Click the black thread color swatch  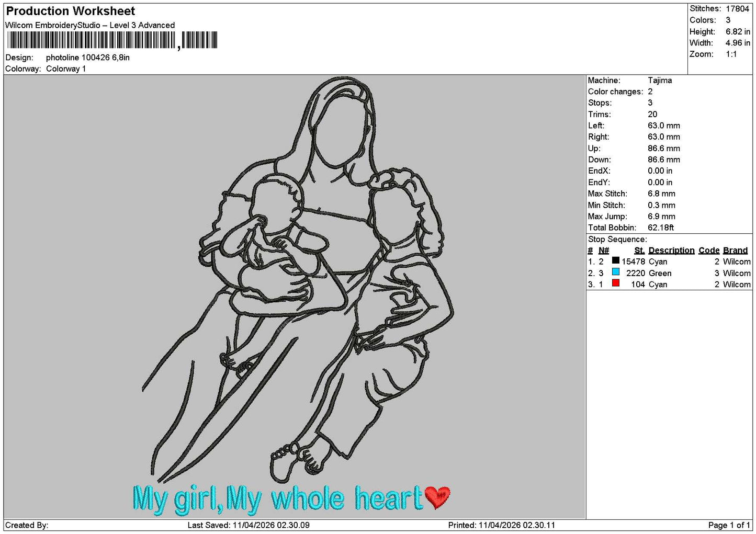[616, 260]
